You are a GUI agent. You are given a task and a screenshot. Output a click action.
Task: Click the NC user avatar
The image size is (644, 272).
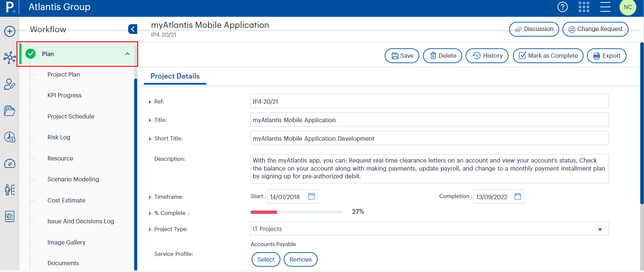tap(628, 7)
